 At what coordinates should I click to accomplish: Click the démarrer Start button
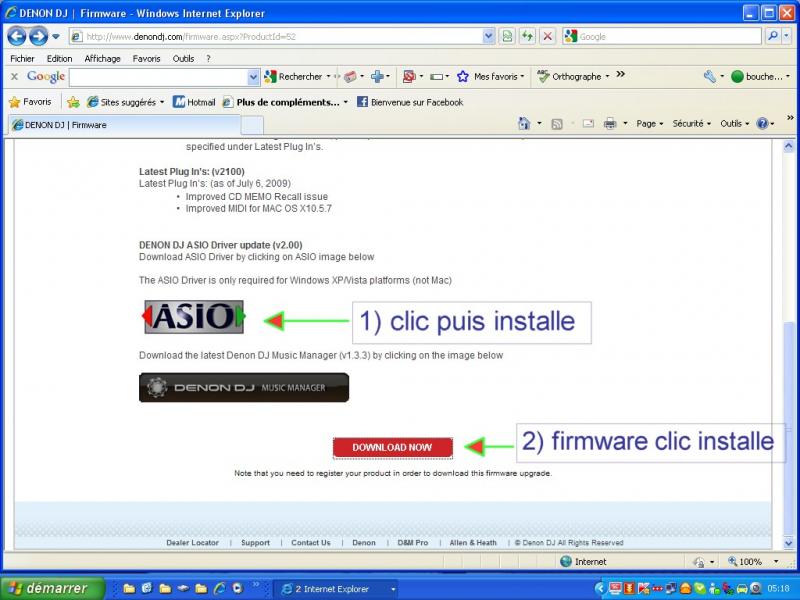pos(46,588)
